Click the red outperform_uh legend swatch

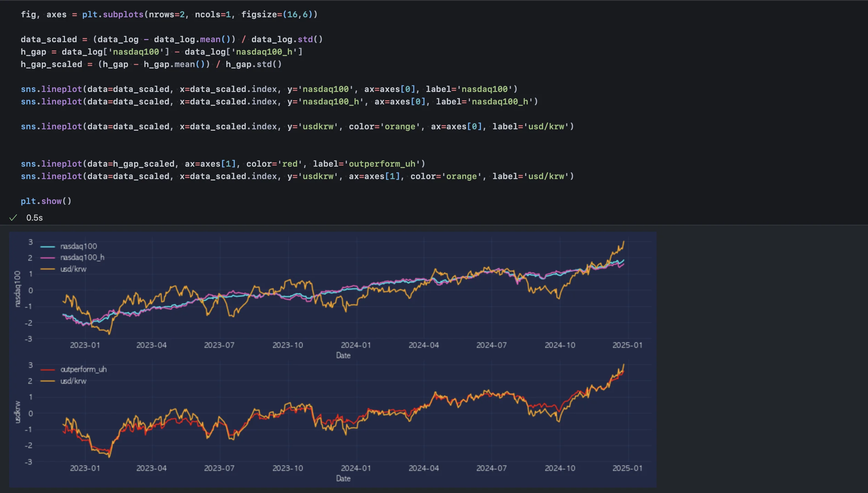coord(48,370)
